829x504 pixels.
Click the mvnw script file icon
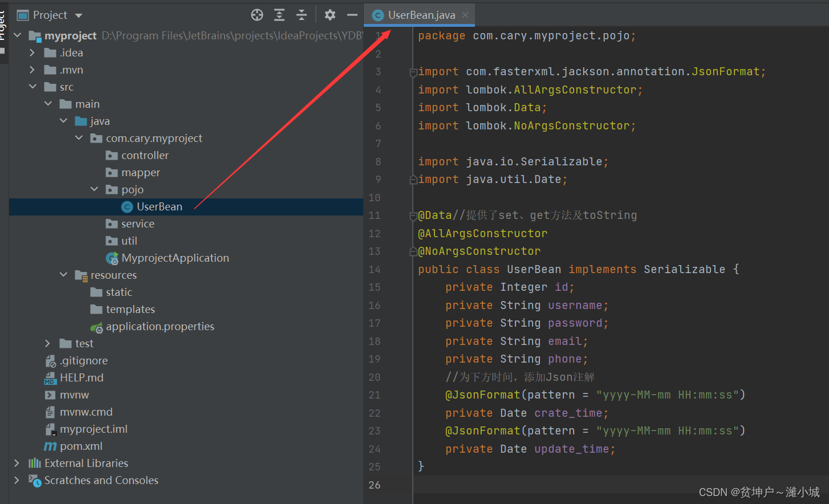tap(50, 395)
